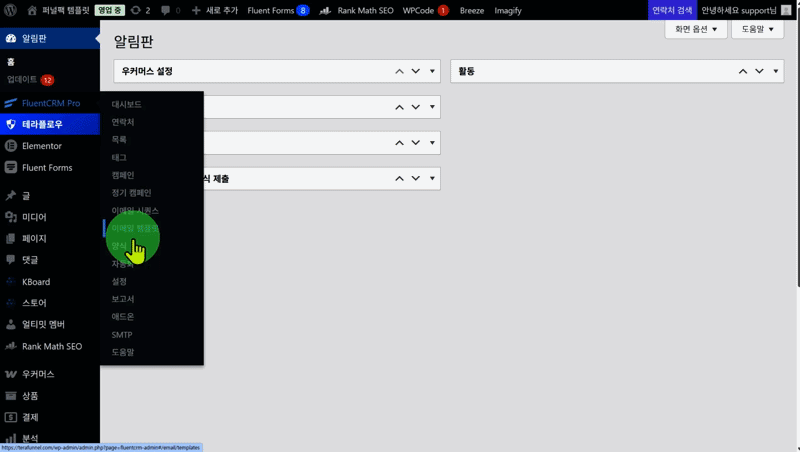The height and width of the screenshot is (452, 800).
Task: Open KBoard in the sidebar
Action: (x=36, y=282)
